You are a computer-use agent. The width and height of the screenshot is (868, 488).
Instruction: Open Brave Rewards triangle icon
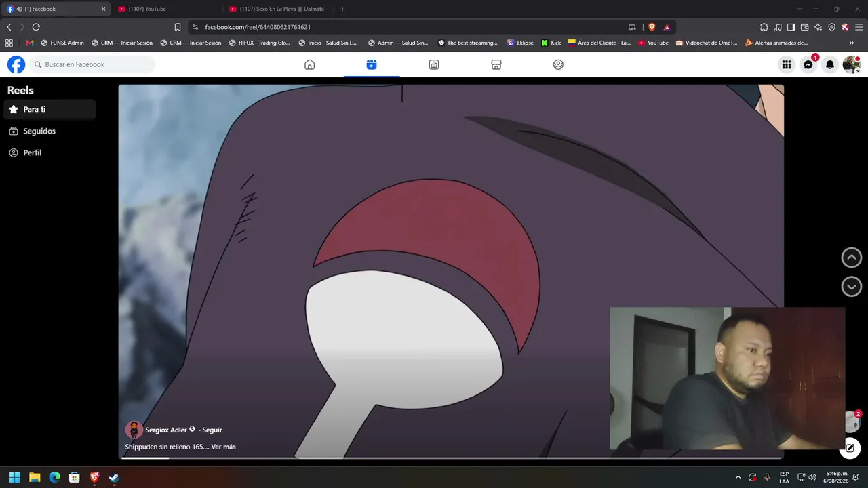[667, 27]
